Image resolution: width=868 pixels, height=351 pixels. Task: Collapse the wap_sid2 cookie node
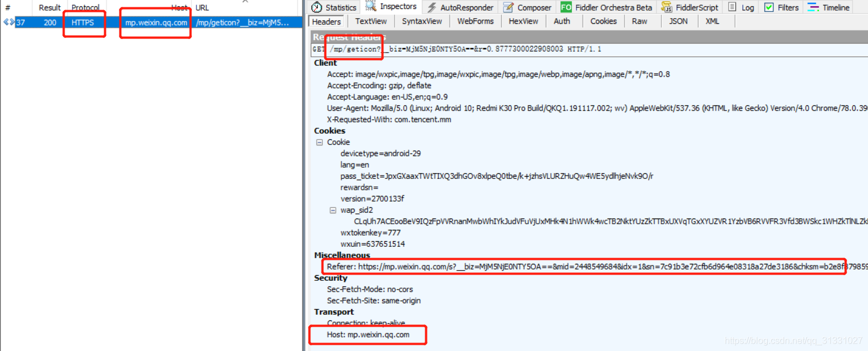(x=333, y=211)
